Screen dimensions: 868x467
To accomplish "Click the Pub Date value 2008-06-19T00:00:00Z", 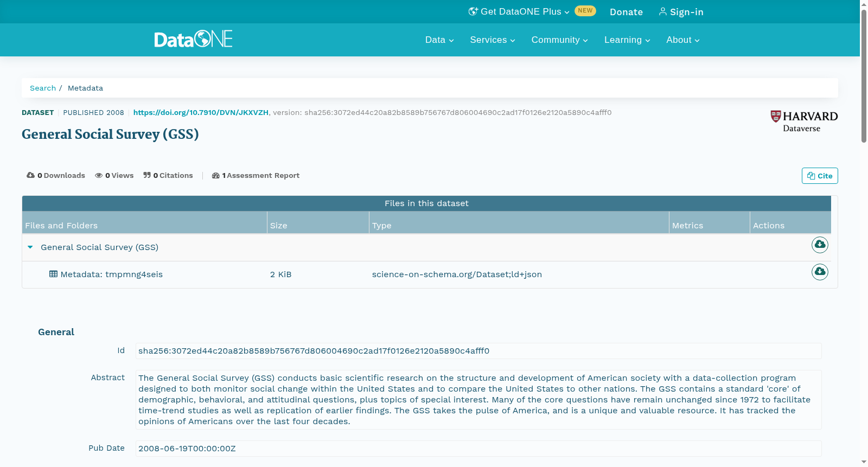I will click(478, 449).
